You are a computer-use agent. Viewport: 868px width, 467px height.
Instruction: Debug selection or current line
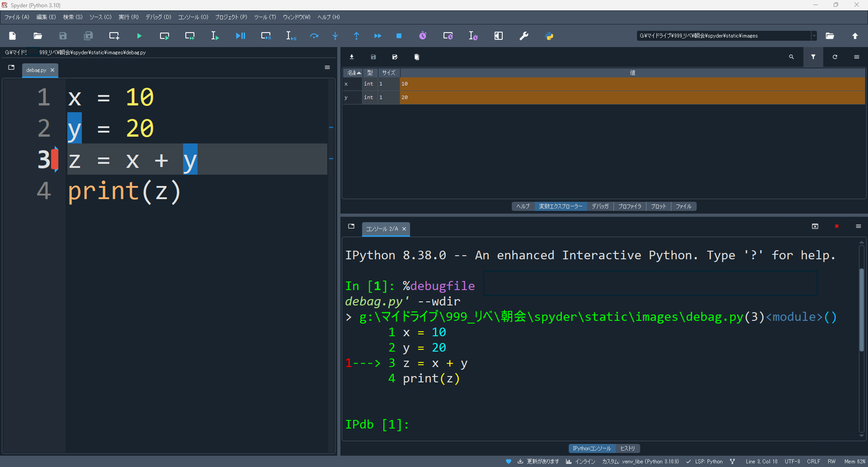coord(291,36)
